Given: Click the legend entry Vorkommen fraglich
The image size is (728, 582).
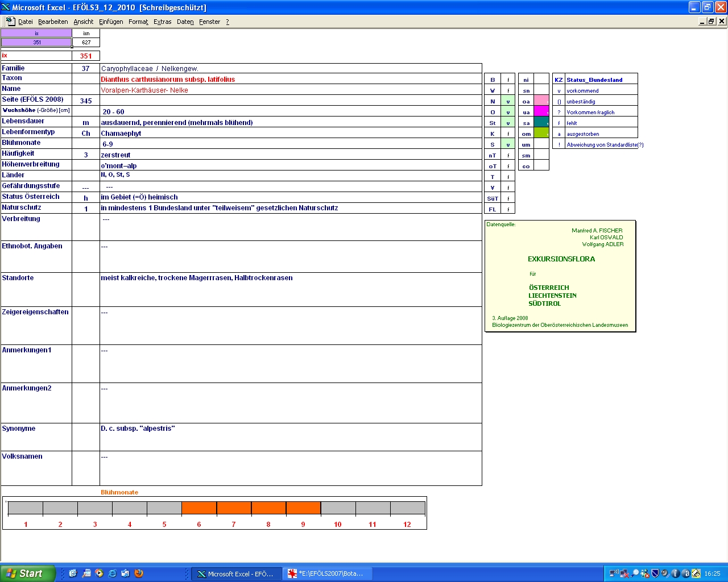Looking at the screenshot, I should 601,111.
